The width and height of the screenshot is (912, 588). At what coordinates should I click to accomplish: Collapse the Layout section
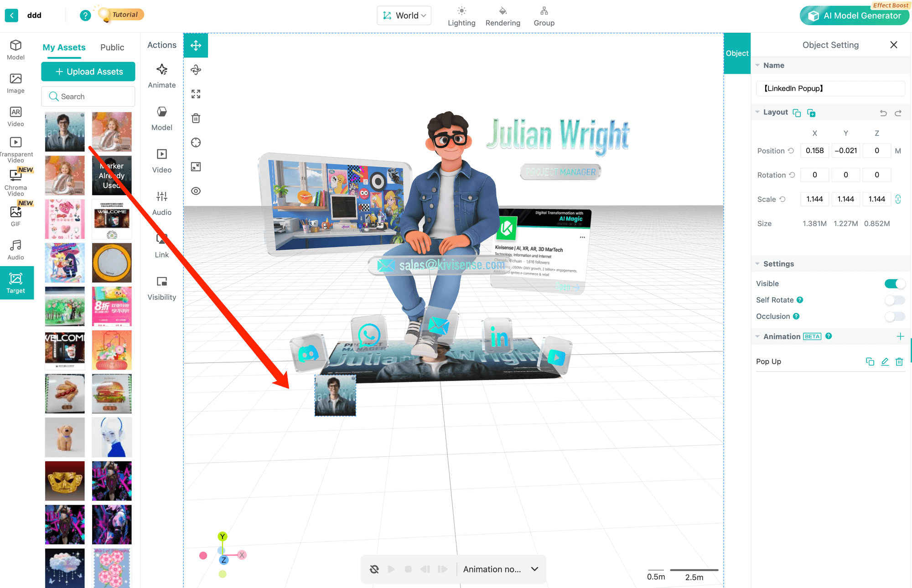[x=758, y=112]
